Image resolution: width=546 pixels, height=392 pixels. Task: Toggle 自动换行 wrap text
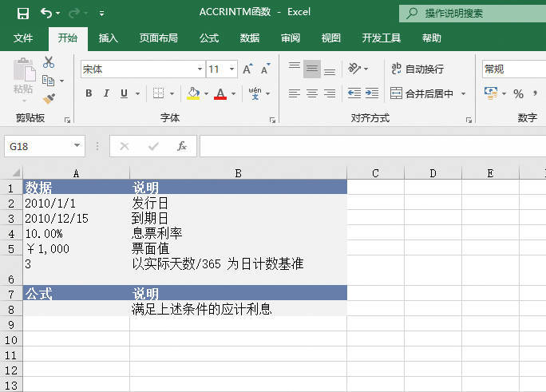(x=417, y=69)
